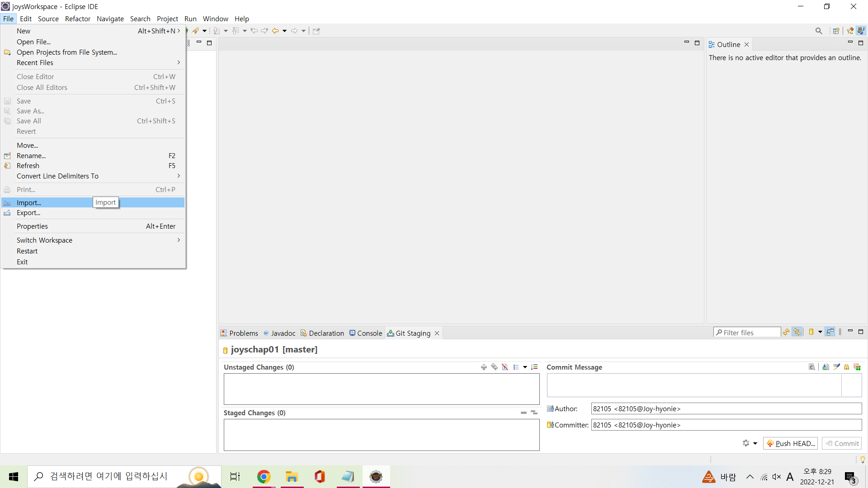Image resolution: width=868 pixels, height=488 pixels.
Task: Click the Forward navigation arrow
Action: 294,31
